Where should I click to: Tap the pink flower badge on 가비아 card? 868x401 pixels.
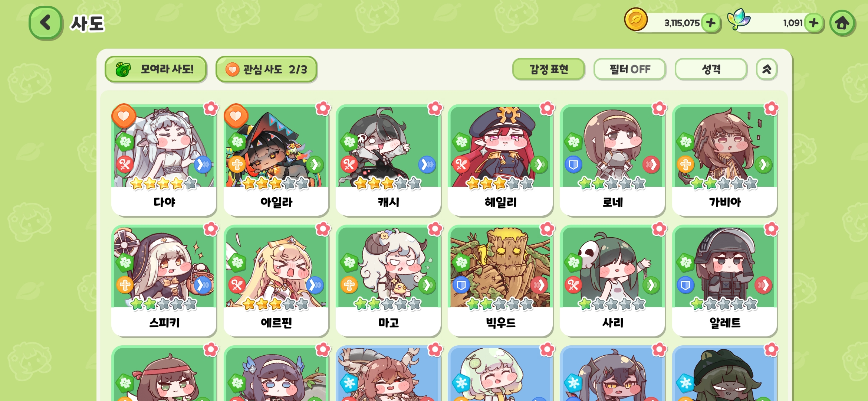tap(772, 108)
